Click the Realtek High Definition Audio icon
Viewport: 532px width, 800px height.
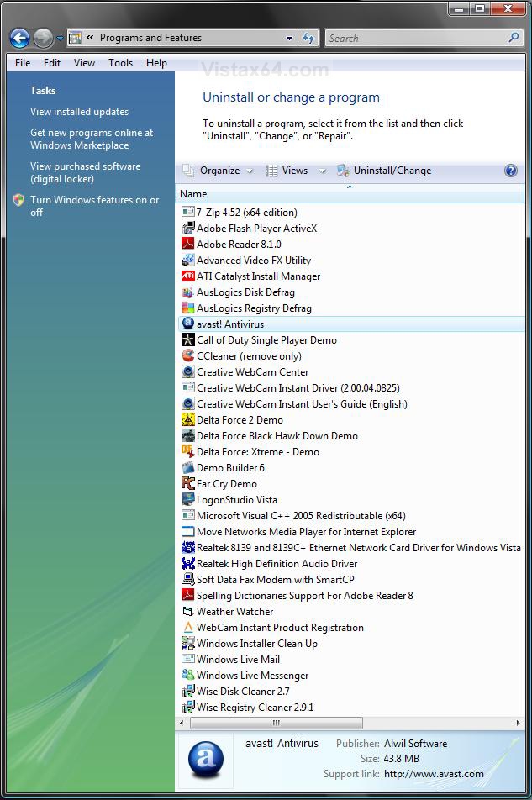click(x=187, y=563)
